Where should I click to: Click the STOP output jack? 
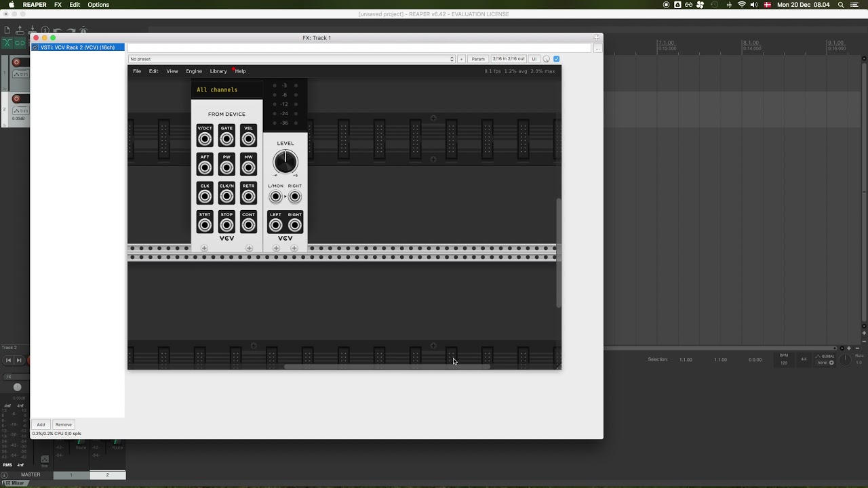(x=226, y=225)
